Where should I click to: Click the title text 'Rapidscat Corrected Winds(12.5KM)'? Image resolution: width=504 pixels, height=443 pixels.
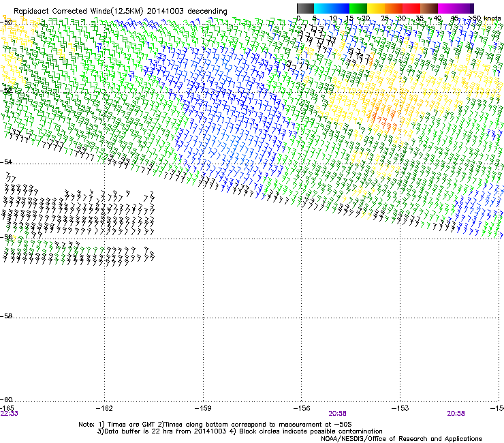[78, 12]
